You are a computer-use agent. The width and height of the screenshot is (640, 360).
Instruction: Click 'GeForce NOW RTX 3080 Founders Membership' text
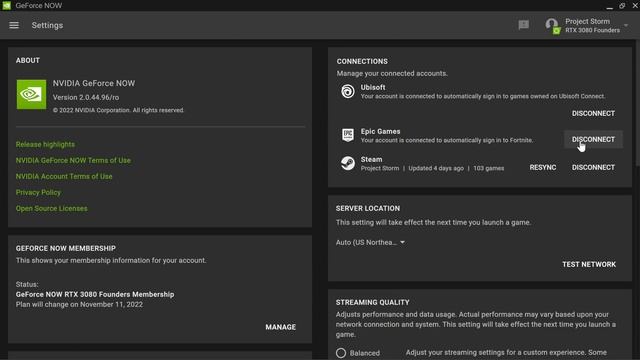tap(95, 294)
